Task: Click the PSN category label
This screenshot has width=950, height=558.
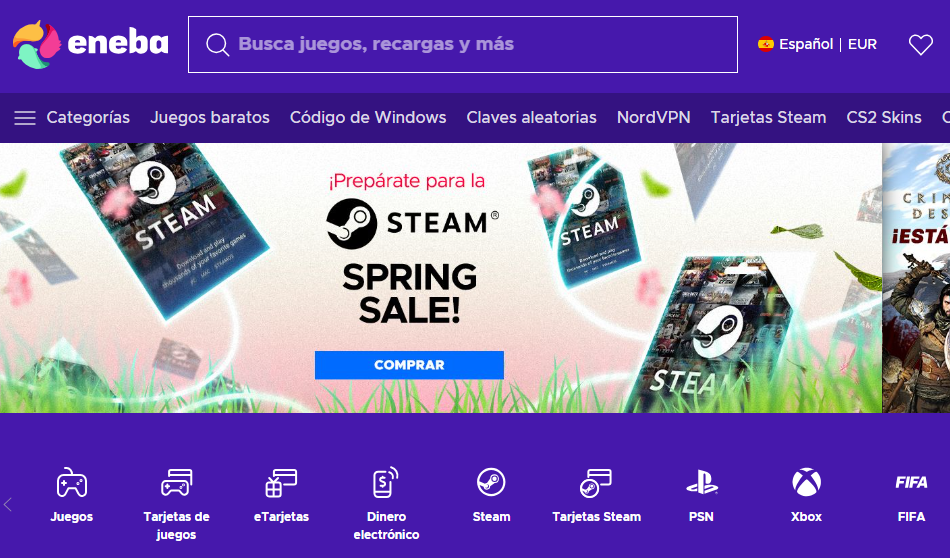Action: tap(701, 517)
